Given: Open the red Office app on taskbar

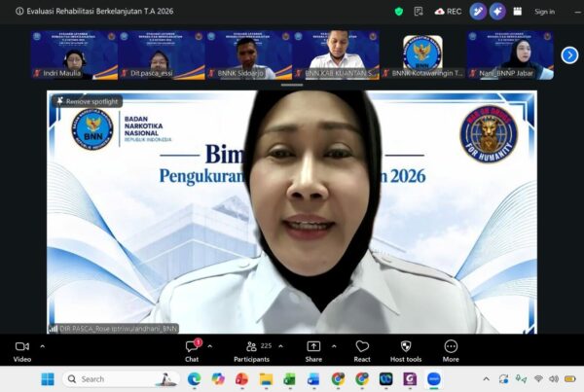Looking at the screenshot, I should point(241,379).
